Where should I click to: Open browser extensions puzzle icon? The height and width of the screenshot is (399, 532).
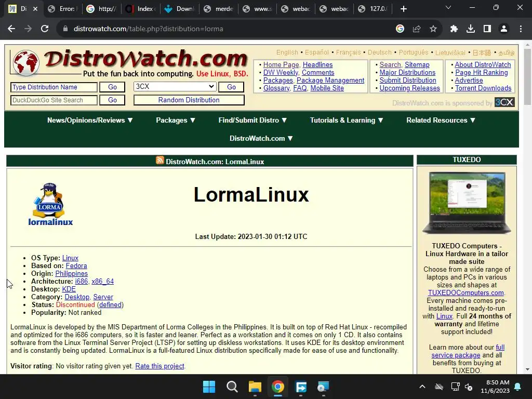tap(454, 29)
